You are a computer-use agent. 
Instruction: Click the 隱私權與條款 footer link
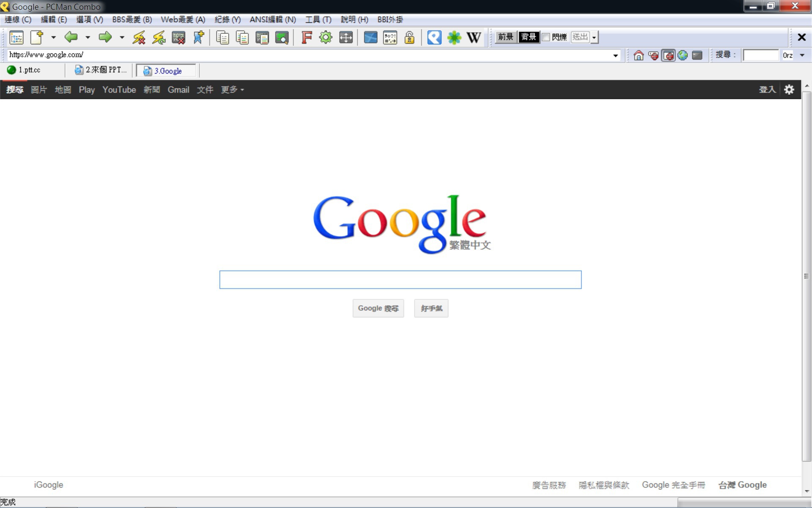(604, 485)
